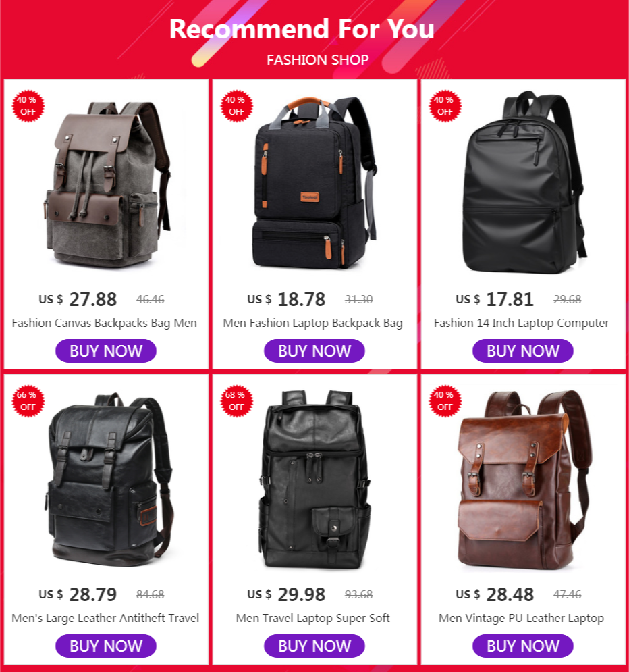Buy now the Men Travel Laptop Super Soft
The height and width of the screenshot is (672, 629).
pos(314,646)
